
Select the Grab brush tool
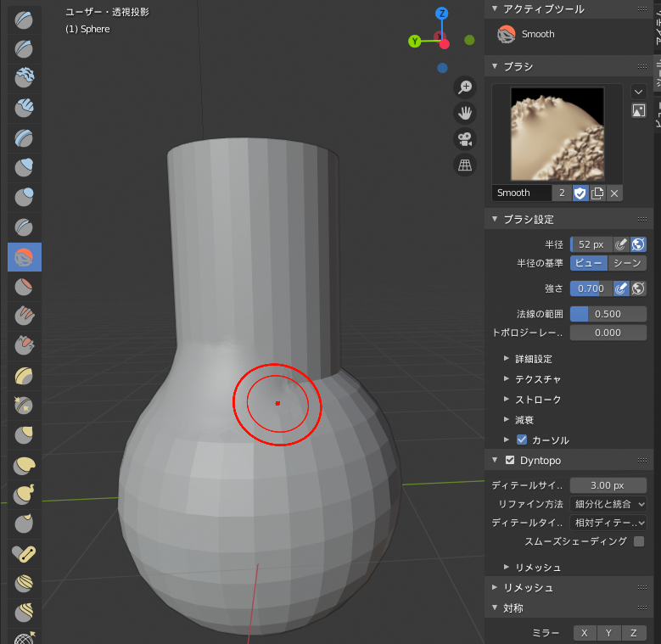pyautogui.click(x=24, y=435)
